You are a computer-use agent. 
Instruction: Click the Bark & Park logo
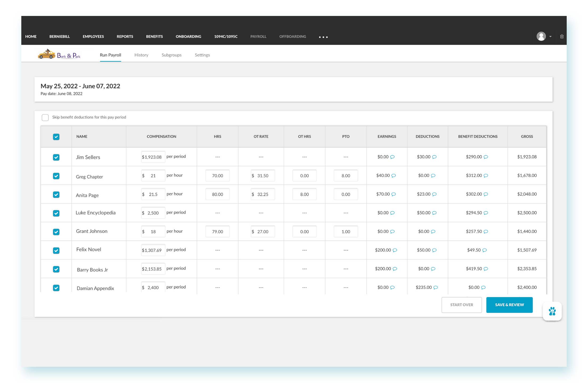(x=59, y=55)
